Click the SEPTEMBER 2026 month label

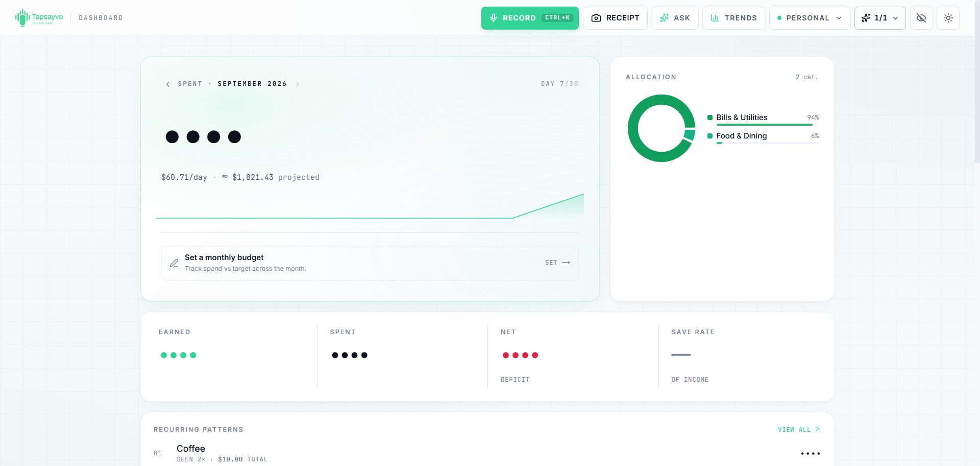click(252, 84)
